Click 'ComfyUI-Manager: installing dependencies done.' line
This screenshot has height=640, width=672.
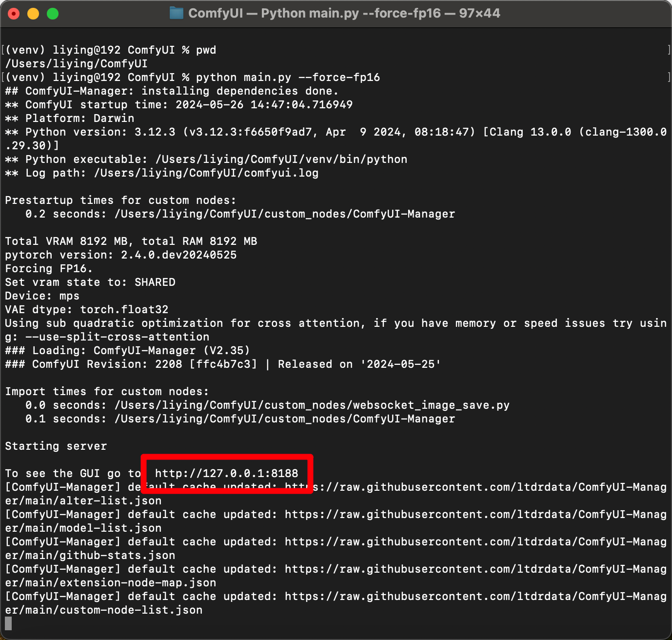coord(172,91)
